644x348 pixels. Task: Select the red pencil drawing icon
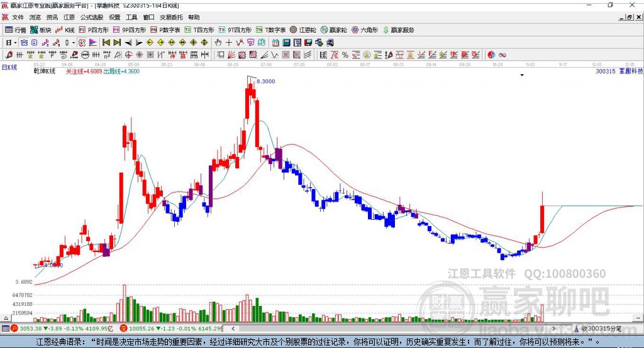pos(9,55)
